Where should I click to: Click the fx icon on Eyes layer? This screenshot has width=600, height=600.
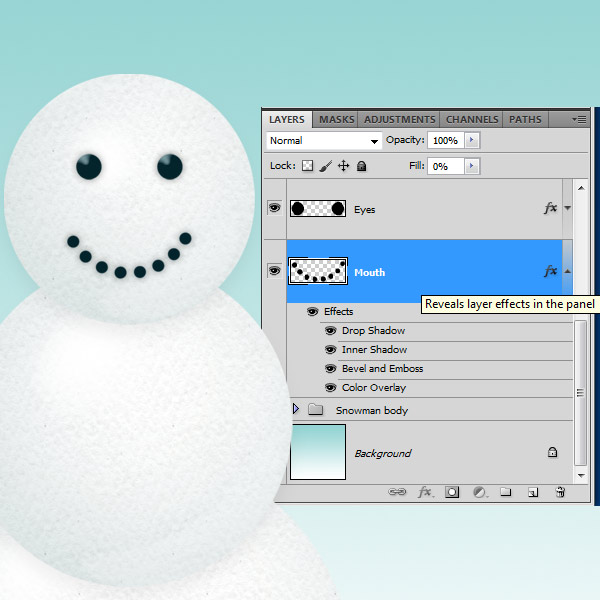click(550, 208)
